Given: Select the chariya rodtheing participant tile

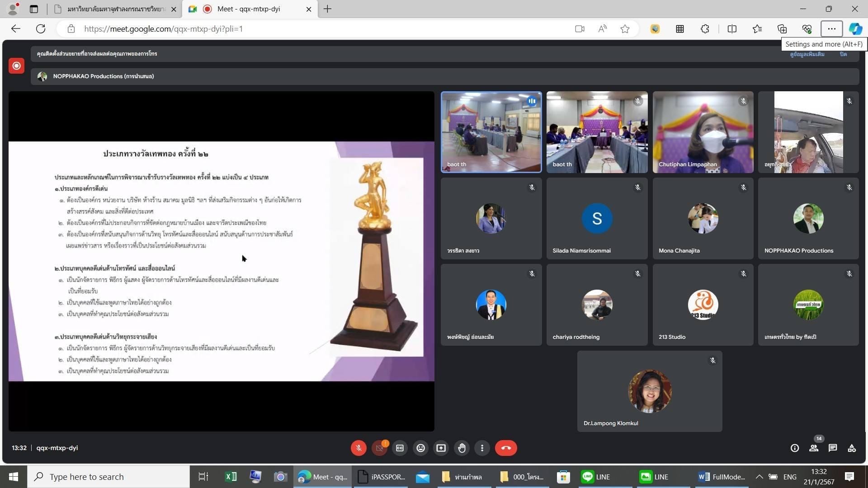Looking at the screenshot, I should tap(597, 305).
